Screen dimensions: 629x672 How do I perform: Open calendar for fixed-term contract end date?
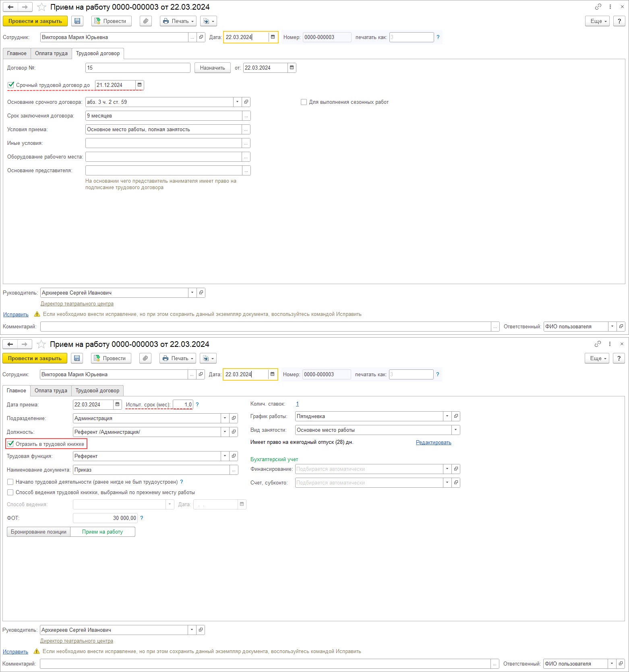pos(139,85)
